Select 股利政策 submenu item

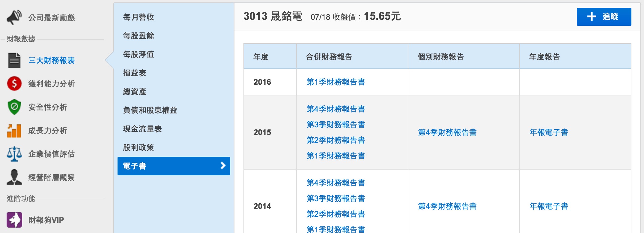click(139, 147)
